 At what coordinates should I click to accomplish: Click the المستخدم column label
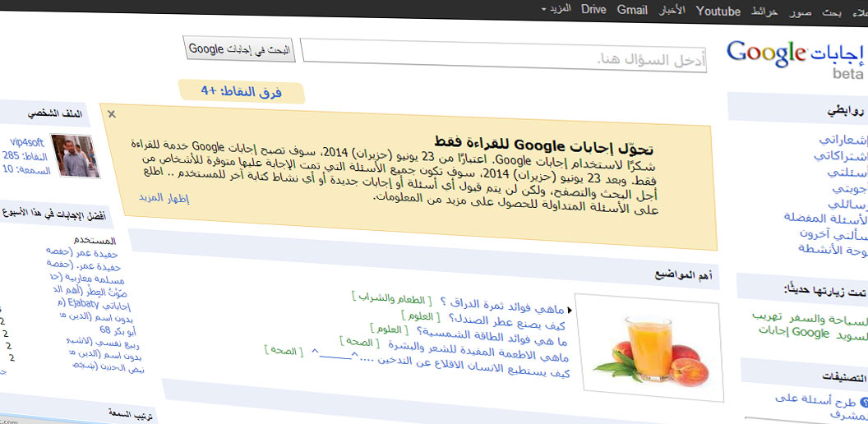95,242
